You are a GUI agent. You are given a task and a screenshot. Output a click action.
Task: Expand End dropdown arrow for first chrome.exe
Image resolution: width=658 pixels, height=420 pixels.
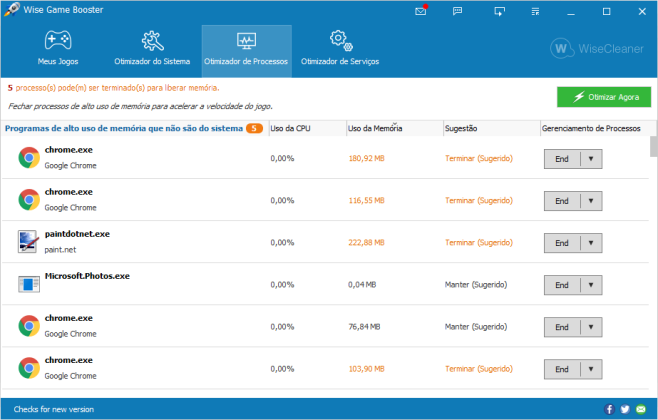click(x=591, y=159)
